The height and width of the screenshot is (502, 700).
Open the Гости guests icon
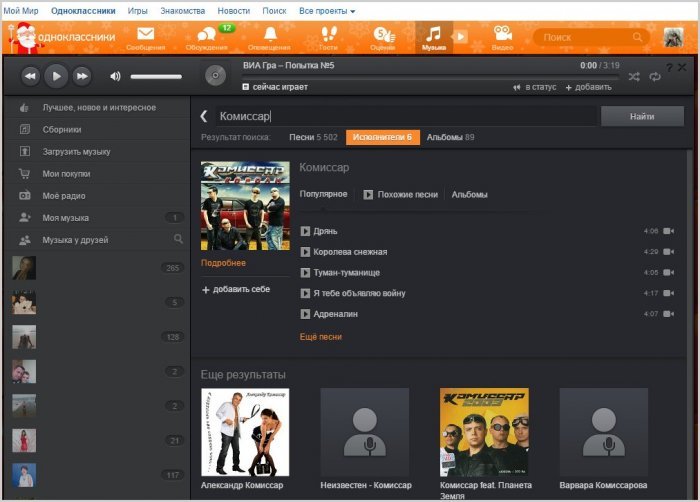(x=328, y=38)
